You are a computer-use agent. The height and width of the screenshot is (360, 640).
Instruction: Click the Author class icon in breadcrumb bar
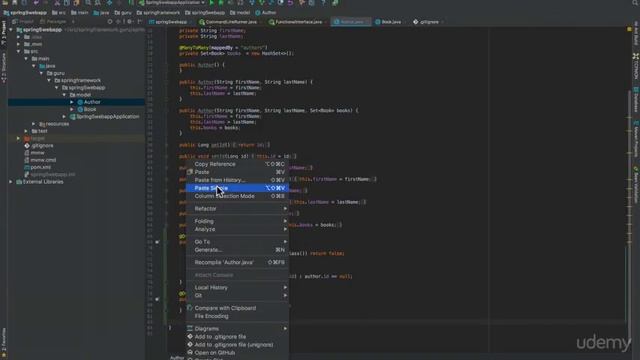coord(258,13)
